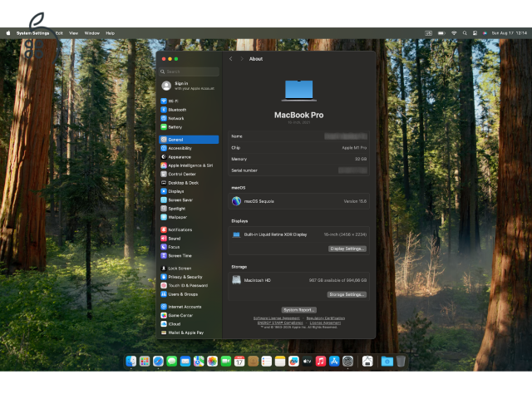Click the Name row in About

299,136
